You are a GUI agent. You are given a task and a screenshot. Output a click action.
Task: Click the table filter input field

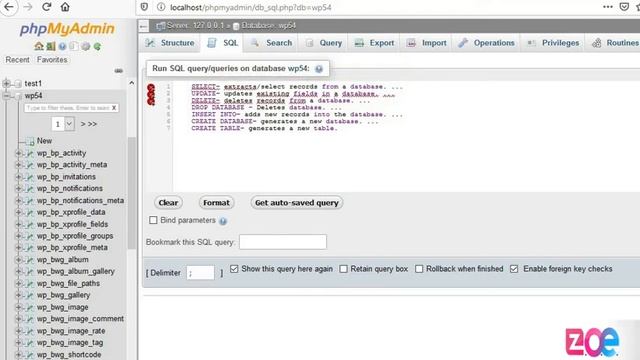tap(68, 108)
